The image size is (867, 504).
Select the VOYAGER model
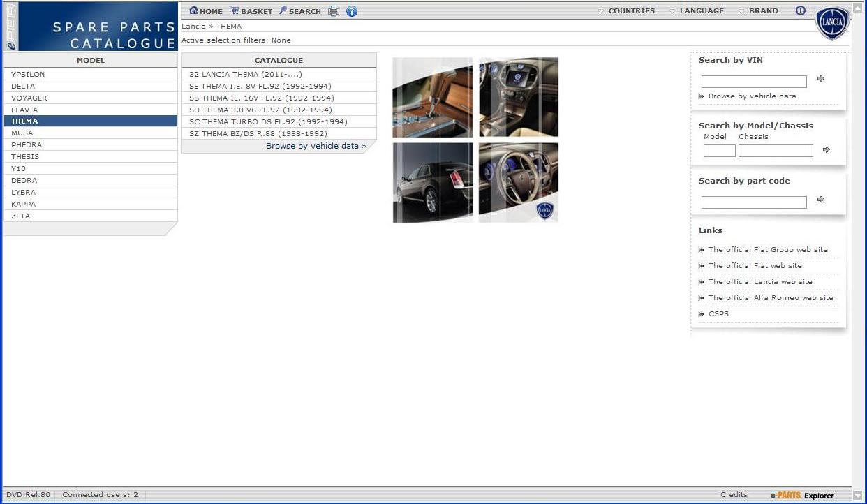point(91,98)
